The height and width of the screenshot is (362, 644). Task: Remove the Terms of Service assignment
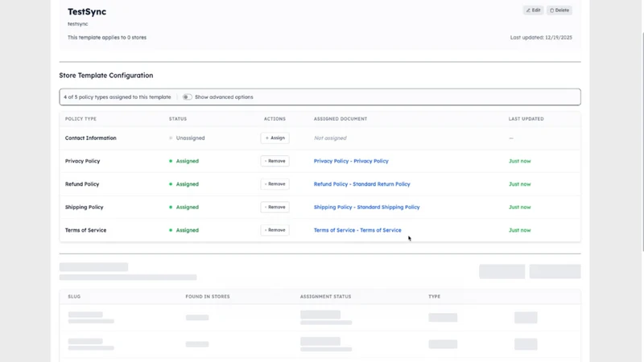pos(275,230)
